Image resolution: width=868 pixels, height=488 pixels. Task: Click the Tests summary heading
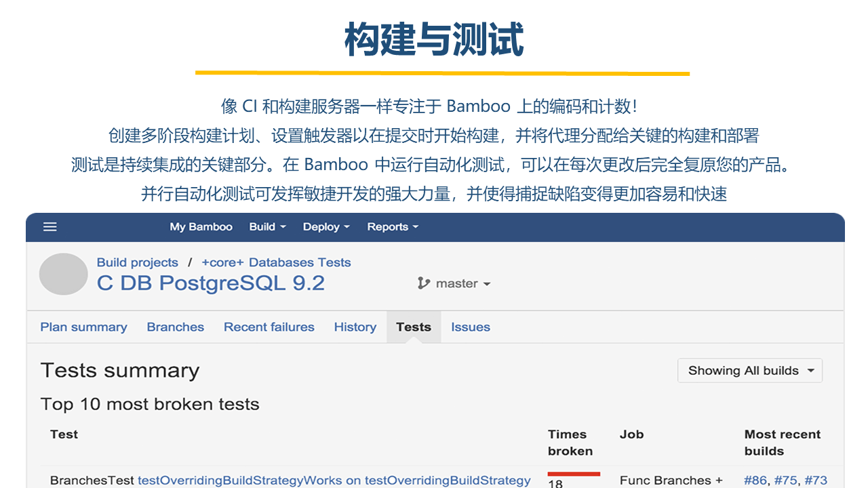point(120,371)
